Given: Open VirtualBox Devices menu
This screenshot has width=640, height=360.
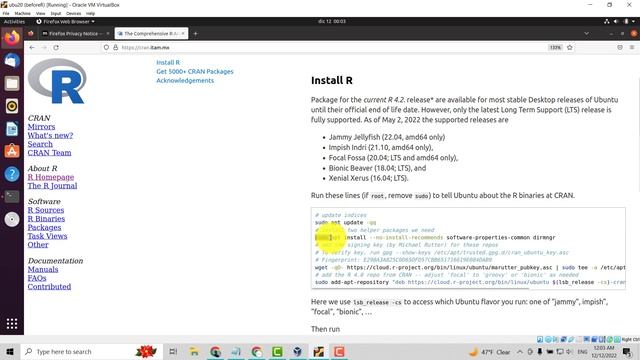Looking at the screenshot, I should (x=73, y=13).
